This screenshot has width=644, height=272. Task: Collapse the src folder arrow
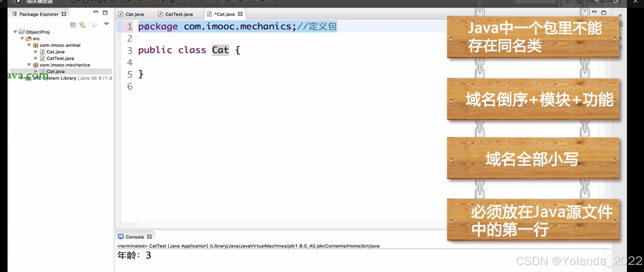pos(22,39)
